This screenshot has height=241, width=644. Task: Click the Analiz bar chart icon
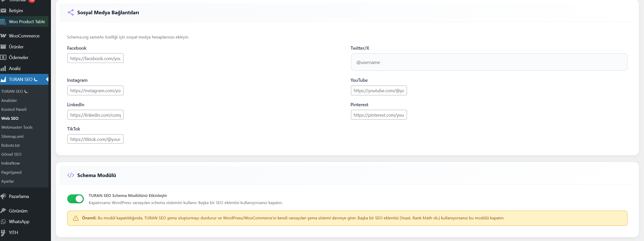3,69
